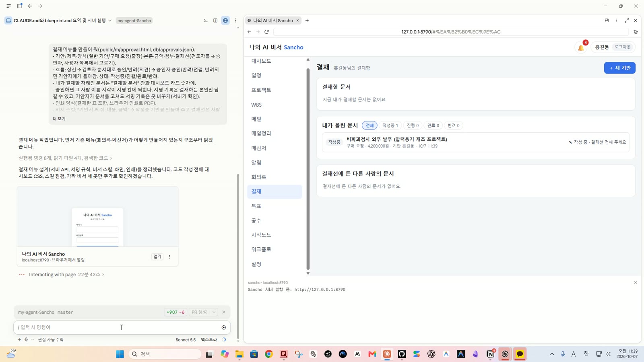Select the 나의 AI 비서 Sancho browser tab
This screenshot has height=362, width=644.
pos(273,21)
